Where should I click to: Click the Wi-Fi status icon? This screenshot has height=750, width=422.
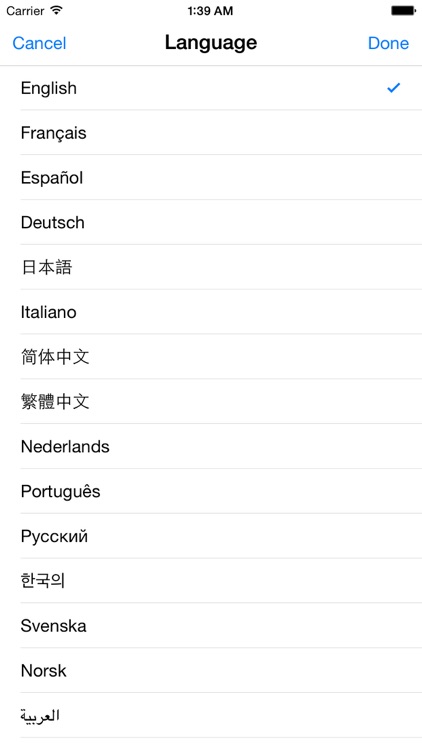click(57, 10)
